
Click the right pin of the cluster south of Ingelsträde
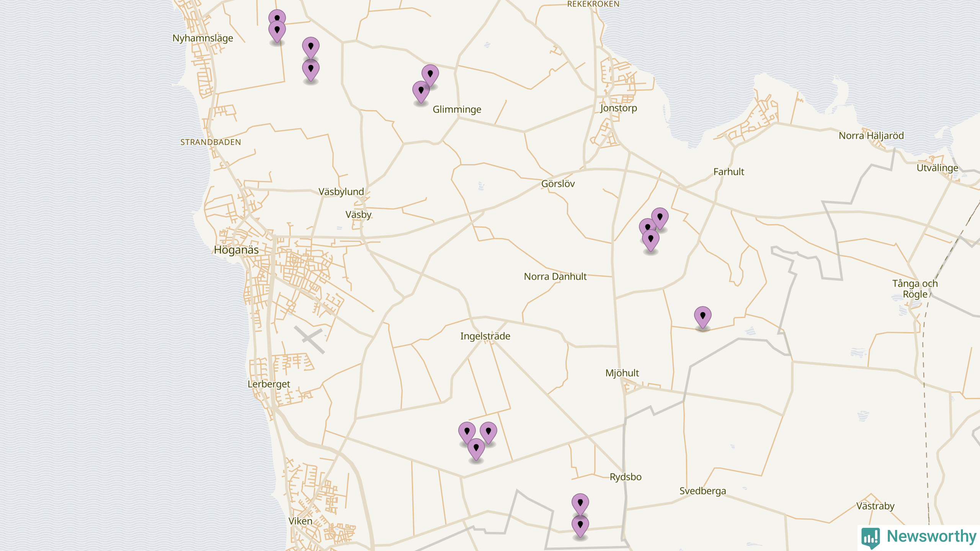pyautogui.click(x=488, y=433)
